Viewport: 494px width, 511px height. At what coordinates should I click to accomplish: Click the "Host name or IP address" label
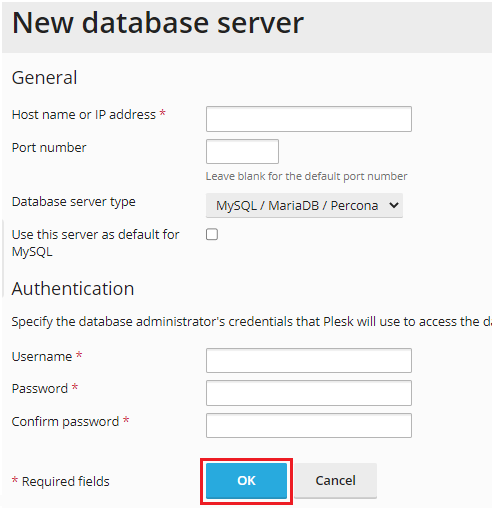pos(84,115)
